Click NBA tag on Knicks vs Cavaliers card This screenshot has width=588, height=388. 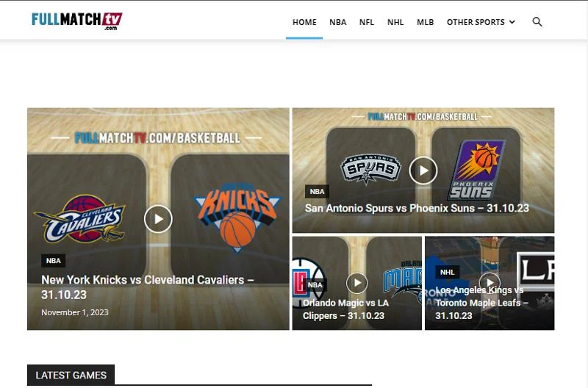click(53, 261)
